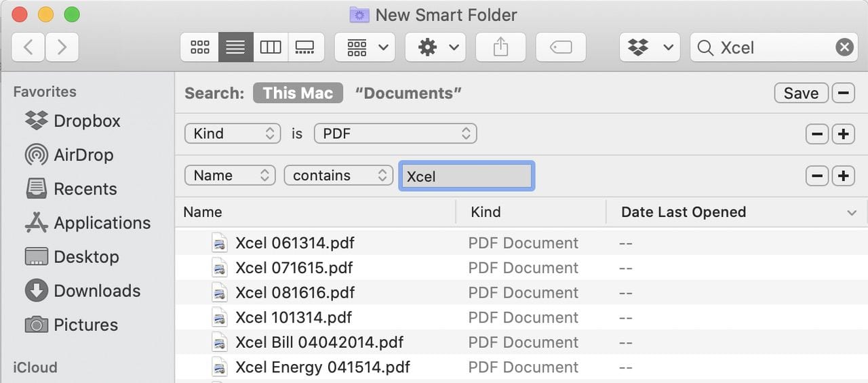Viewport: 868px width, 383px height.
Task: Expand the contains operator dropdown
Action: pos(338,176)
